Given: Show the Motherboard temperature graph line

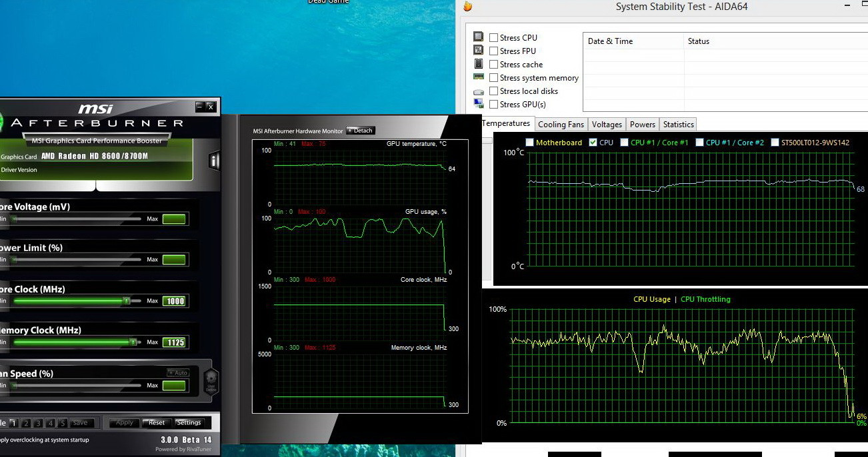Looking at the screenshot, I should (529, 143).
